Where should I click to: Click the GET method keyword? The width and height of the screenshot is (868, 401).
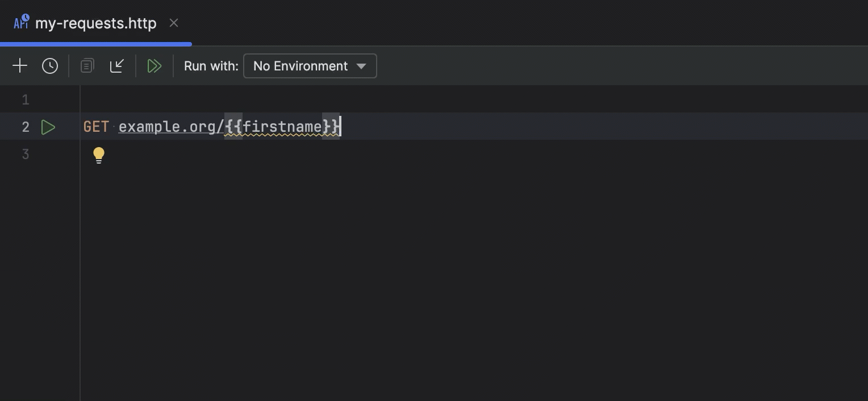(x=95, y=126)
